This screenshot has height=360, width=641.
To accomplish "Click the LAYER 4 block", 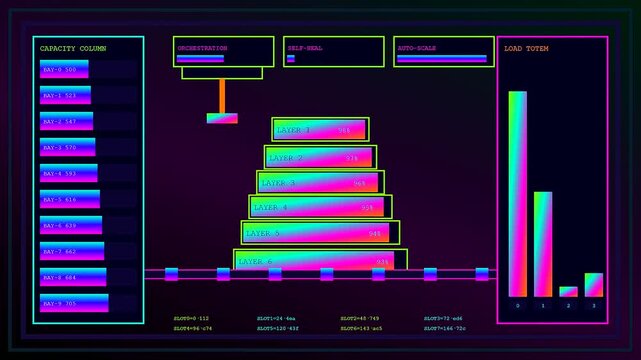I will click(x=320, y=207).
